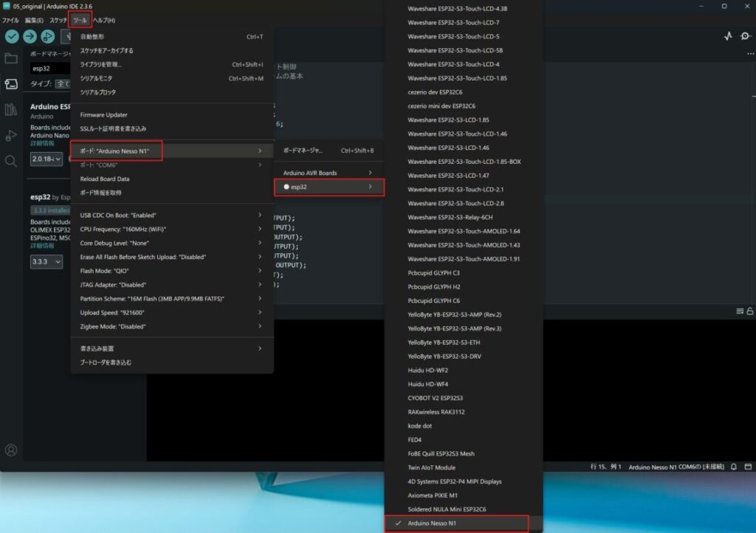Image resolution: width=756 pixels, height=533 pixels.
Task: Click the Upload arrow button
Action: 30,36
